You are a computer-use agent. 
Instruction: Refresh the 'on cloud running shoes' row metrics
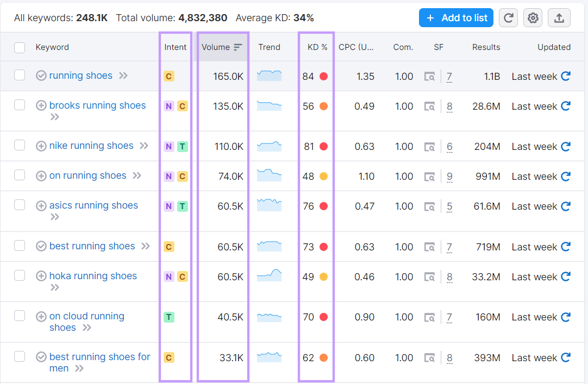[x=566, y=317]
